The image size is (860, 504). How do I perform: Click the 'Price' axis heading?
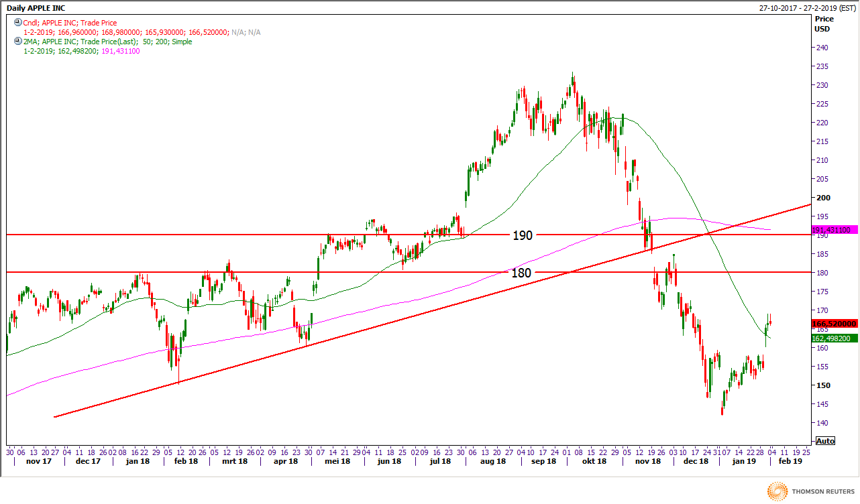tap(824, 19)
